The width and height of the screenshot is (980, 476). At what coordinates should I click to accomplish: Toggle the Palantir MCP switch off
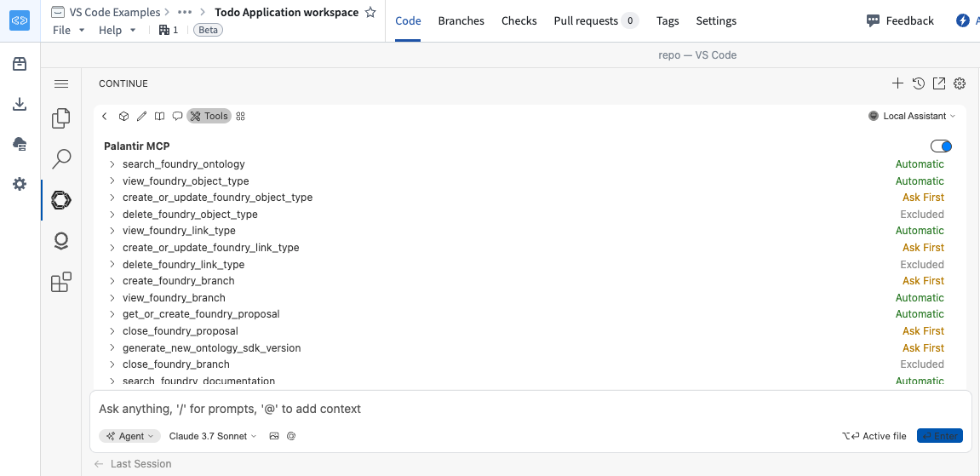click(941, 146)
